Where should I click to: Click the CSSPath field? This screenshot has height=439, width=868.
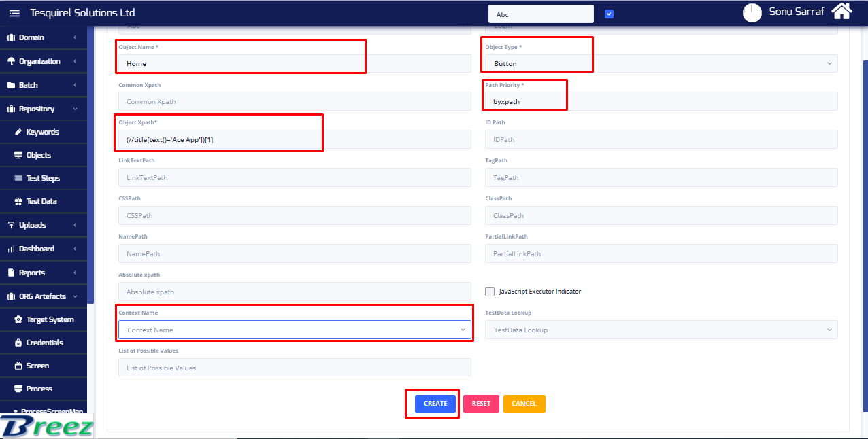click(x=295, y=215)
